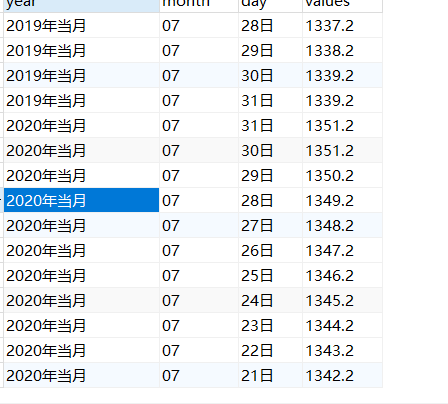The height and width of the screenshot is (404, 448).
Task: Select the value cell 1346.2
Action: tap(342, 275)
